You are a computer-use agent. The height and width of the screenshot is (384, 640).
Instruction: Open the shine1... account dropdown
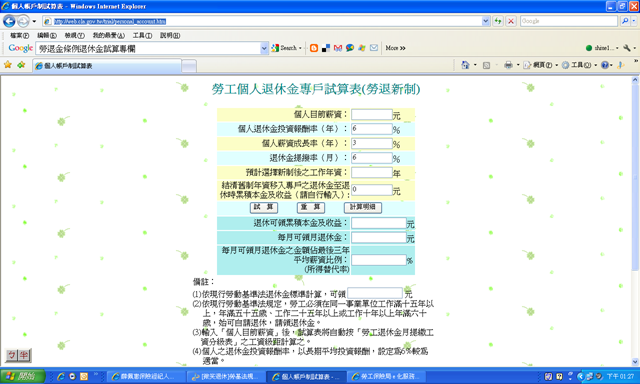[602, 48]
